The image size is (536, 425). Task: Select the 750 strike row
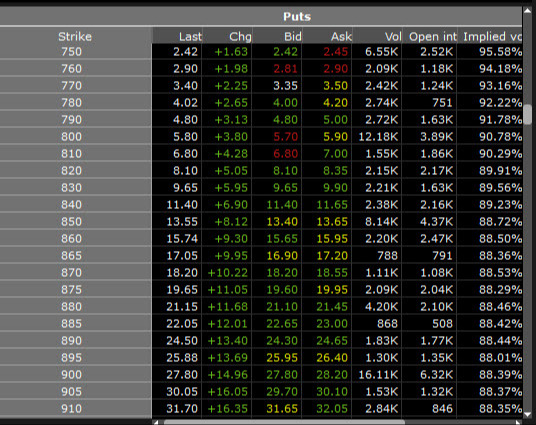coord(261,52)
